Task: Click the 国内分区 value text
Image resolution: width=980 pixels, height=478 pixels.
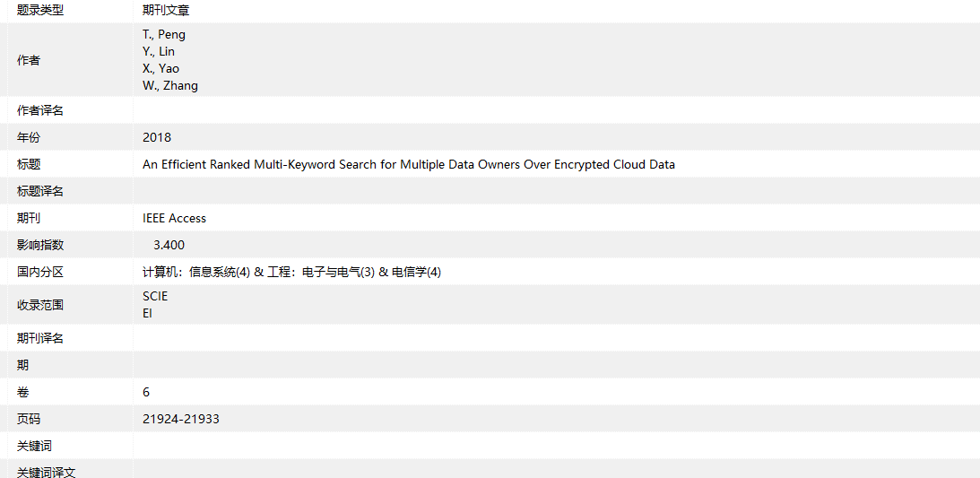Action: (x=291, y=273)
